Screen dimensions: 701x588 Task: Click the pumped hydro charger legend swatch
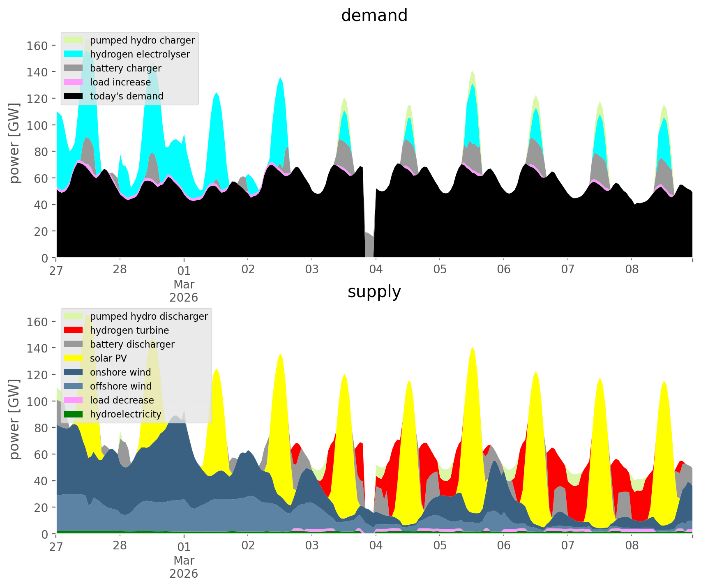[74, 40]
